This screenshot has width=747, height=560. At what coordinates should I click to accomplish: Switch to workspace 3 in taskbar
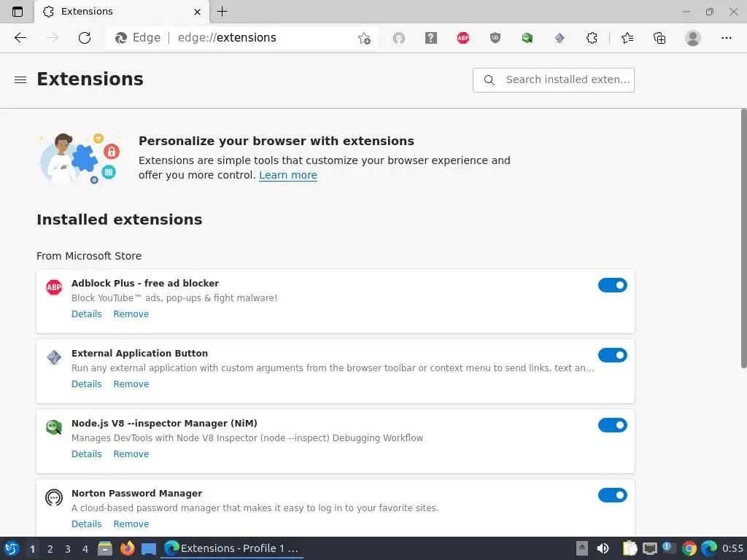pyautogui.click(x=68, y=549)
